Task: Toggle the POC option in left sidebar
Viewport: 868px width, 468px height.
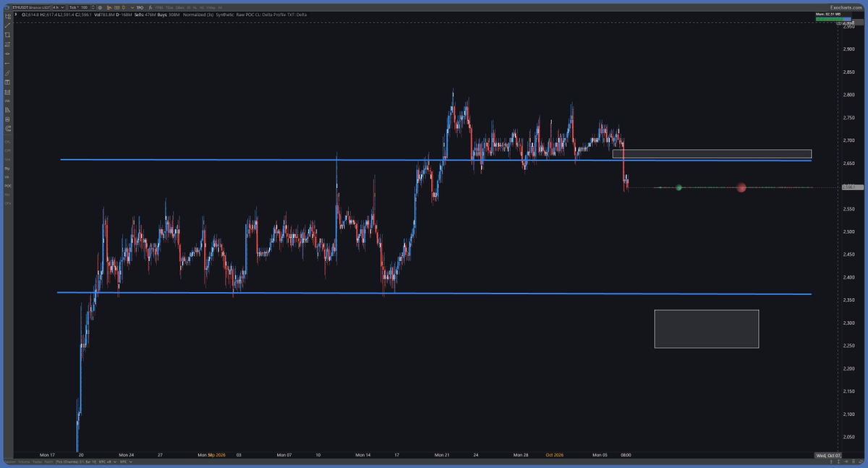Action: tap(7, 186)
